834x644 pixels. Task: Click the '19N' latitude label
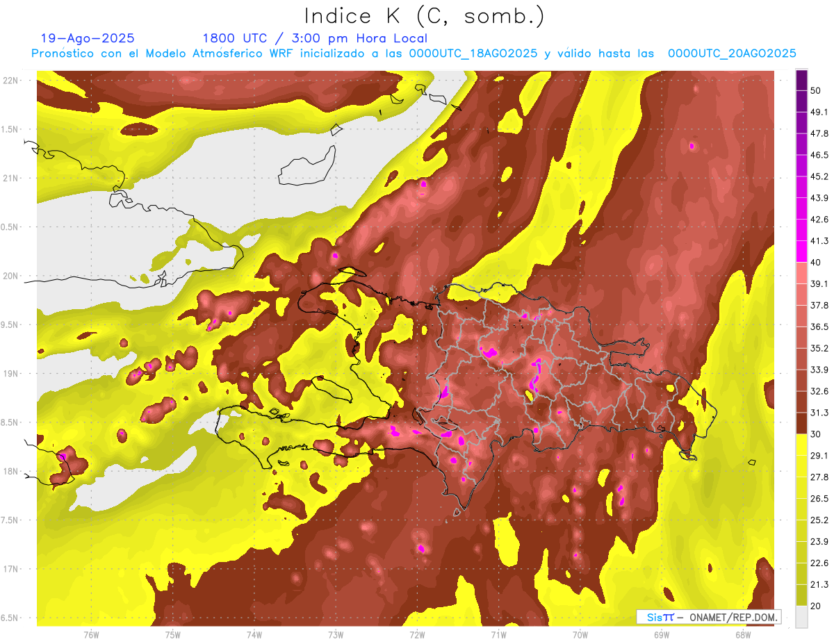[11, 374]
